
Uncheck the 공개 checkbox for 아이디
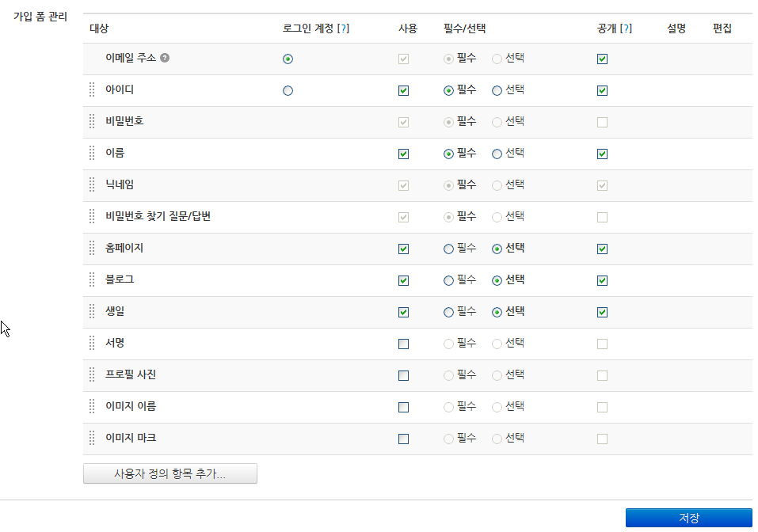[602, 89]
